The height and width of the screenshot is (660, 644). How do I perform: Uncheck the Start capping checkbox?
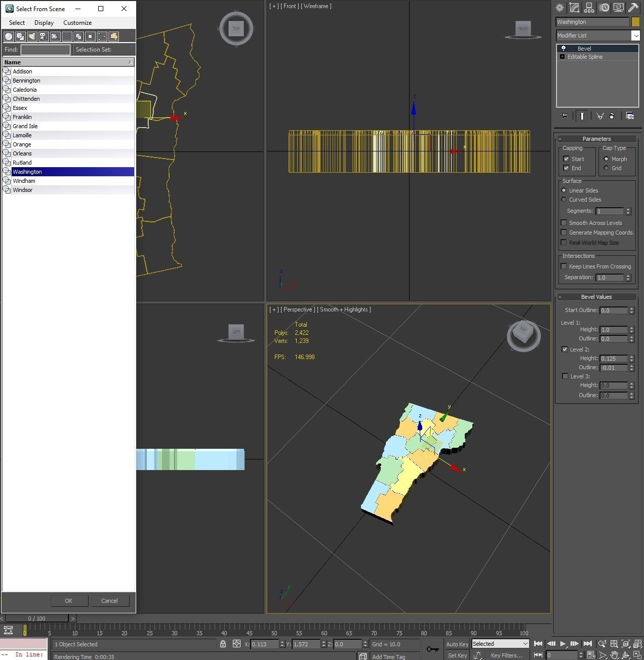(x=566, y=159)
